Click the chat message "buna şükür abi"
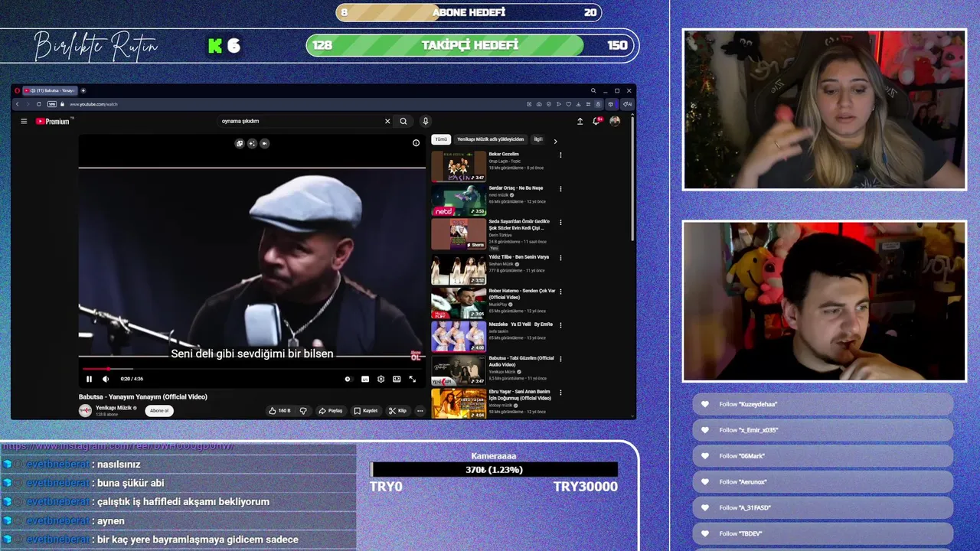 coord(131,483)
